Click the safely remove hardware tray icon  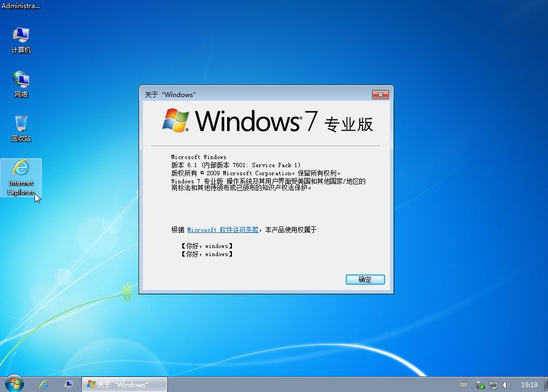pyautogui.click(x=480, y=385)
